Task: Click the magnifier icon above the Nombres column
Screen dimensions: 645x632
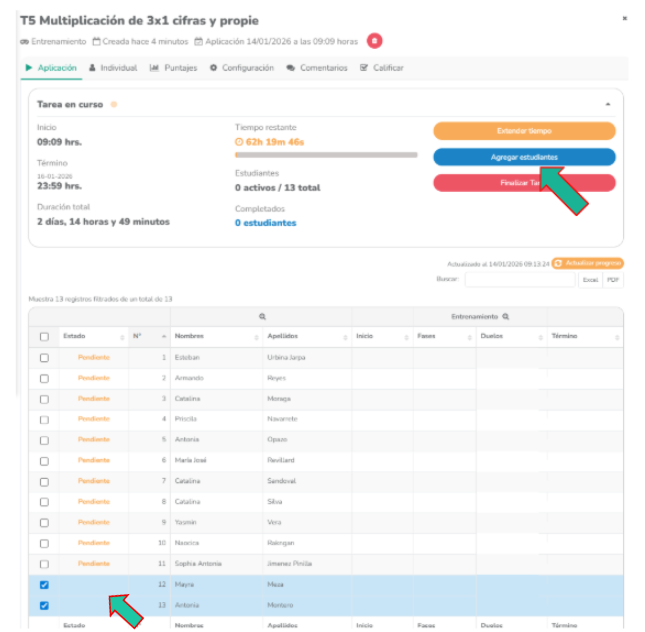Action: [x=262, y=316]
